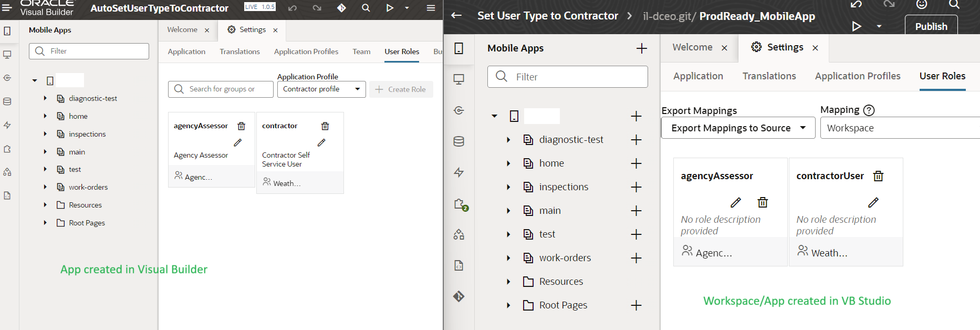Delete the contractor role in Visual Builder
The width and height of the screenshot is (980, 330).
(325, 126)
